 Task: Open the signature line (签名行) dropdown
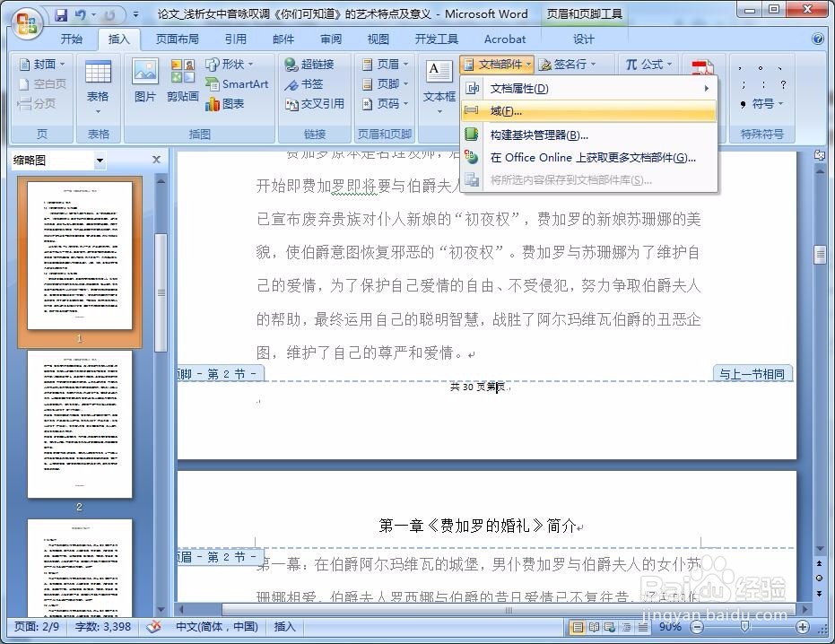point(567,65)
